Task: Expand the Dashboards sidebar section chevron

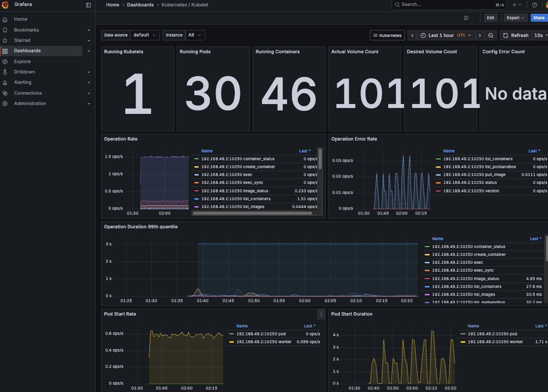Action: [89, 51]
